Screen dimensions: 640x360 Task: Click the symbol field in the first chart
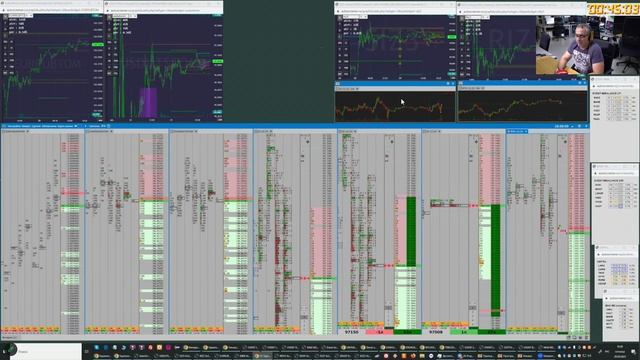pos(20,16)
